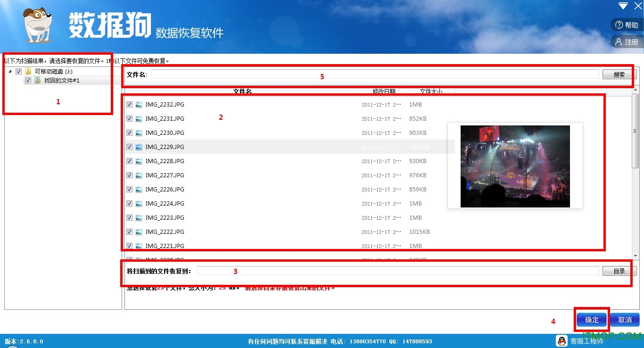Click the 搜索 search button
The height and width of the screenshot is (348, 644).
point(619,74)
